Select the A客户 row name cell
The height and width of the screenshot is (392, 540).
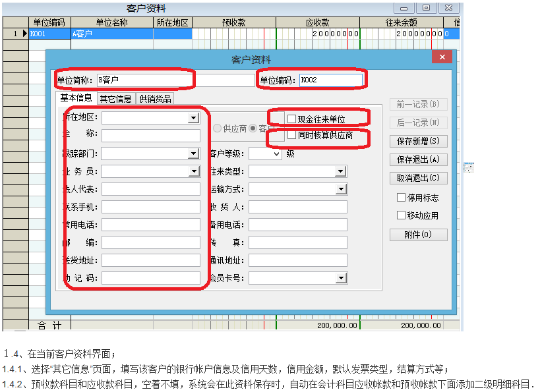tap(112, 34)
